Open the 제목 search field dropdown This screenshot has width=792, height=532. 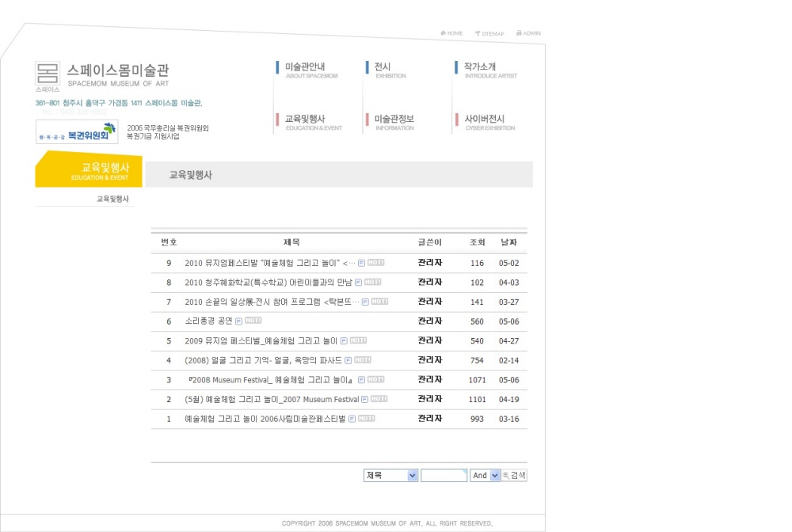[x=390, y=476]
